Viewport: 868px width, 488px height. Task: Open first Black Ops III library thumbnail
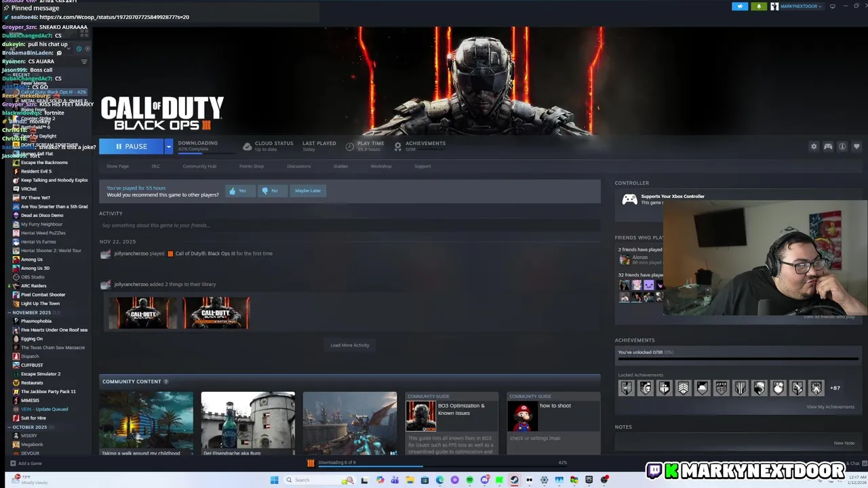pyautogui.click(x=143, y=313)
